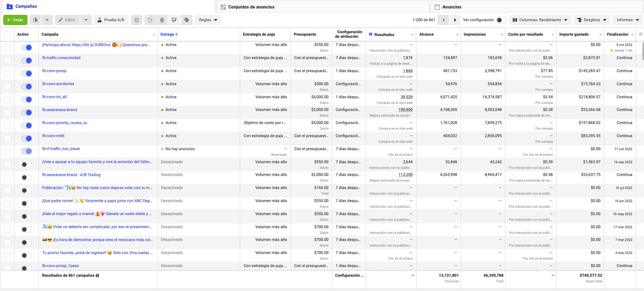Click the pending changes clipboard icon
Screen dimensions: 644x291
pyautogui.click(x=136, y=20)
